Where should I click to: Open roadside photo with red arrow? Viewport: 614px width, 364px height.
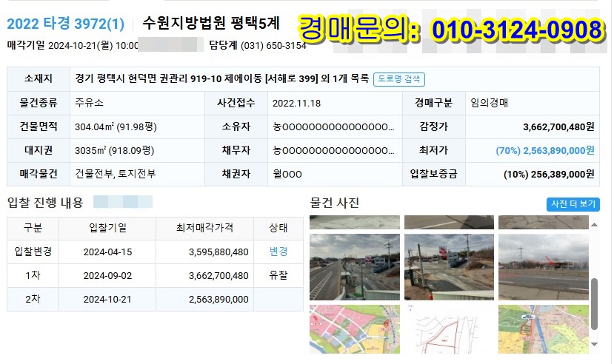coord(544,267)
